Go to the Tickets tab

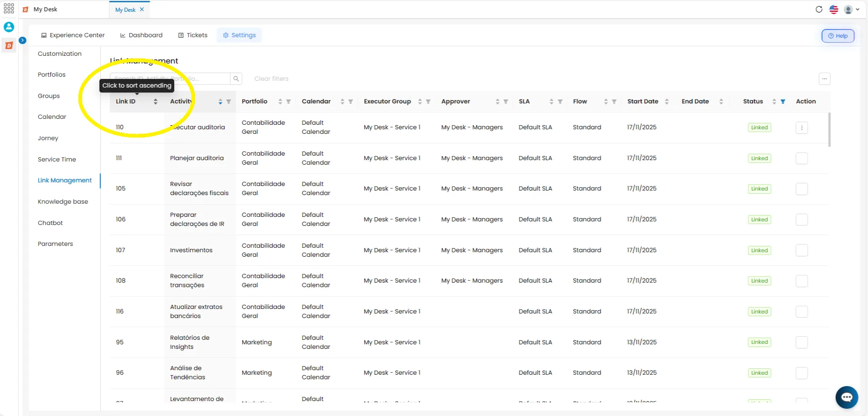[193, 35]
